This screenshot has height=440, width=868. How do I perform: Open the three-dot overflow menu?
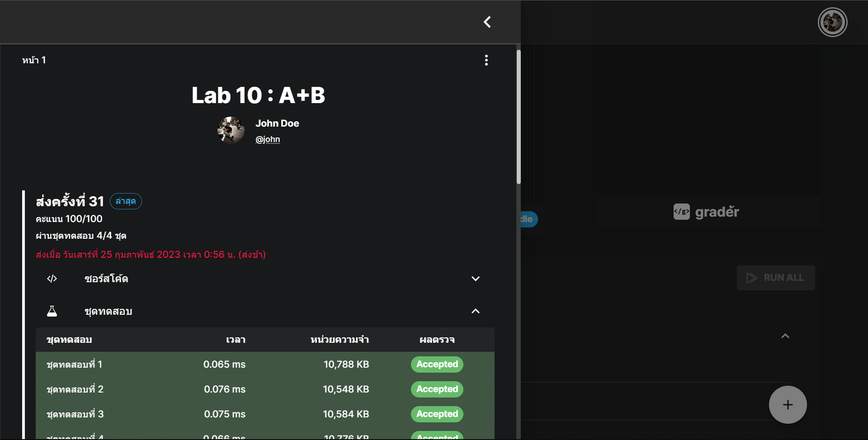pos(486,60)
